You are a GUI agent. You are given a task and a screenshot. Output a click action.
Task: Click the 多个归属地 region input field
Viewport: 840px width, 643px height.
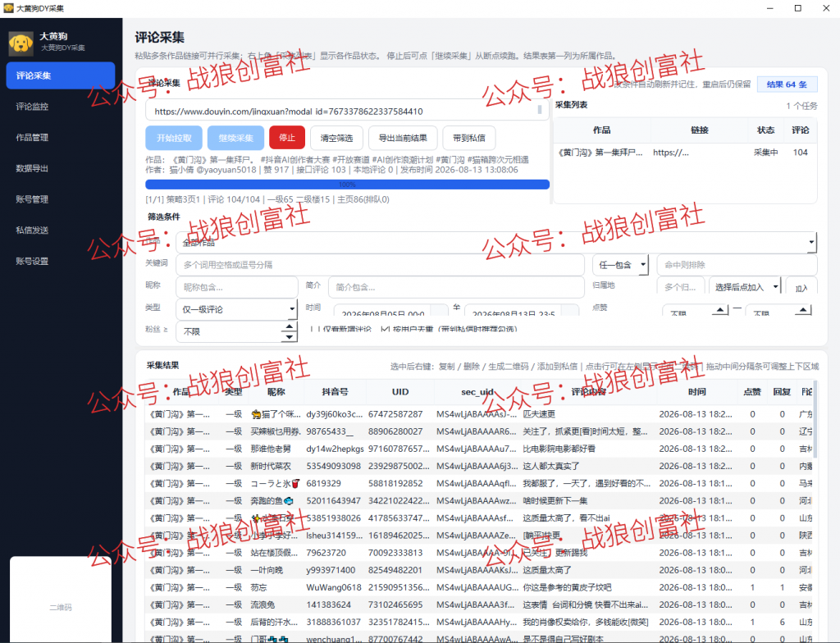pyautogui.click(x=680, y=287)
